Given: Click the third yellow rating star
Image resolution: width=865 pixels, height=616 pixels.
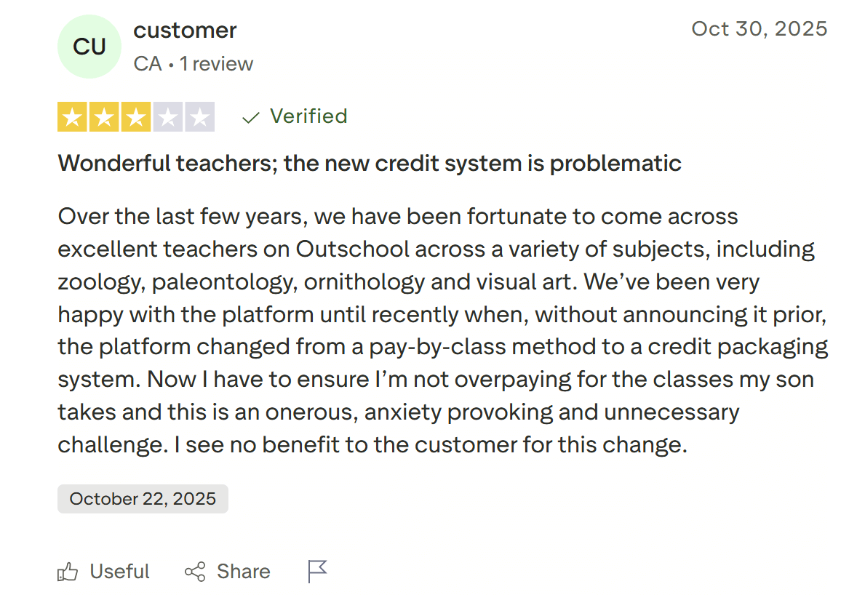Looking at the screenshot, I should pyautogui.click(x=135, y=117).
